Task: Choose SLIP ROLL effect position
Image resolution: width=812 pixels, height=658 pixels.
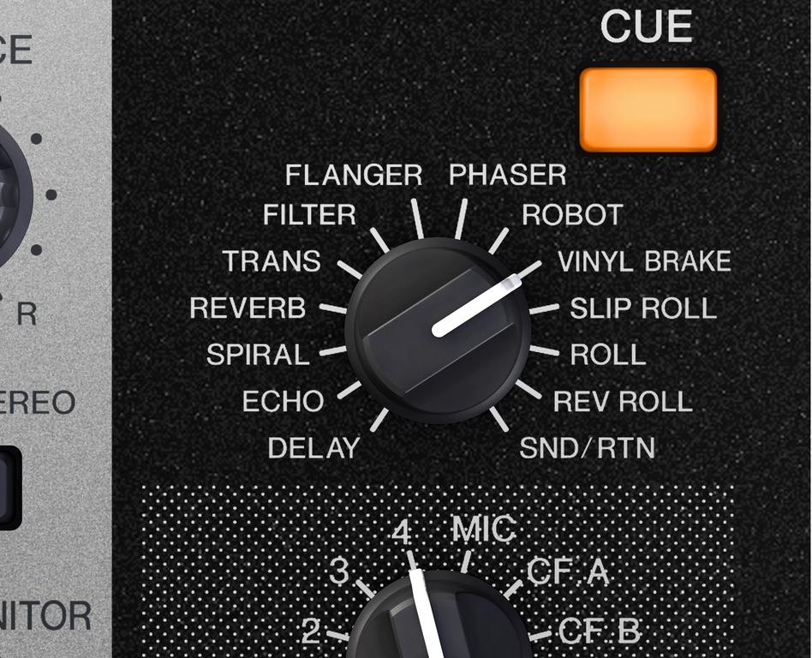Action: pyautogui.click(x=643, y=308)
